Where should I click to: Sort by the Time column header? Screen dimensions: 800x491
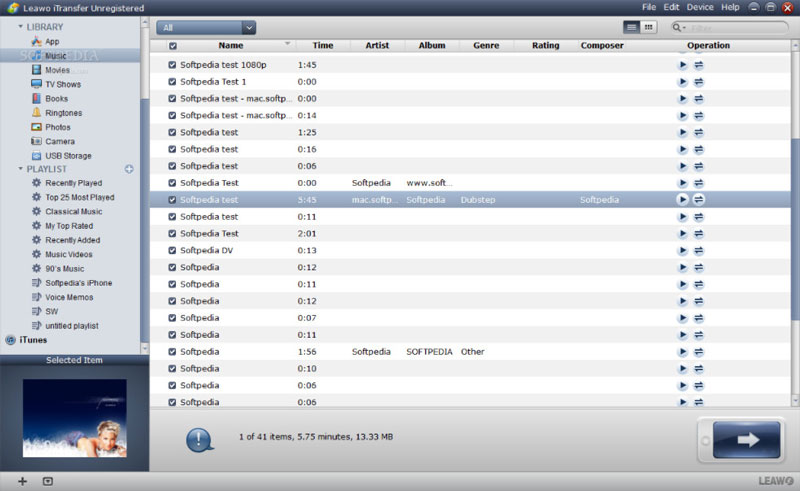coord(323,45)
